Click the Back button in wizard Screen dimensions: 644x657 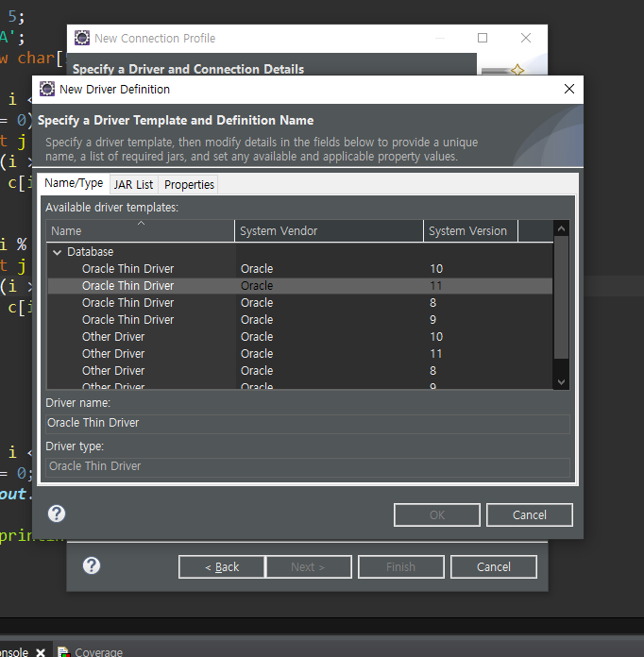(222, 567)
